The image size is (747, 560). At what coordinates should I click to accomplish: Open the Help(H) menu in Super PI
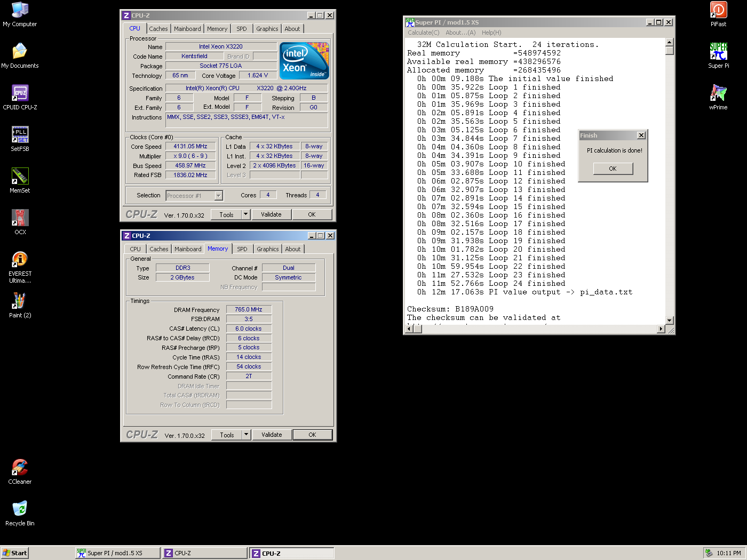point(491,33)
